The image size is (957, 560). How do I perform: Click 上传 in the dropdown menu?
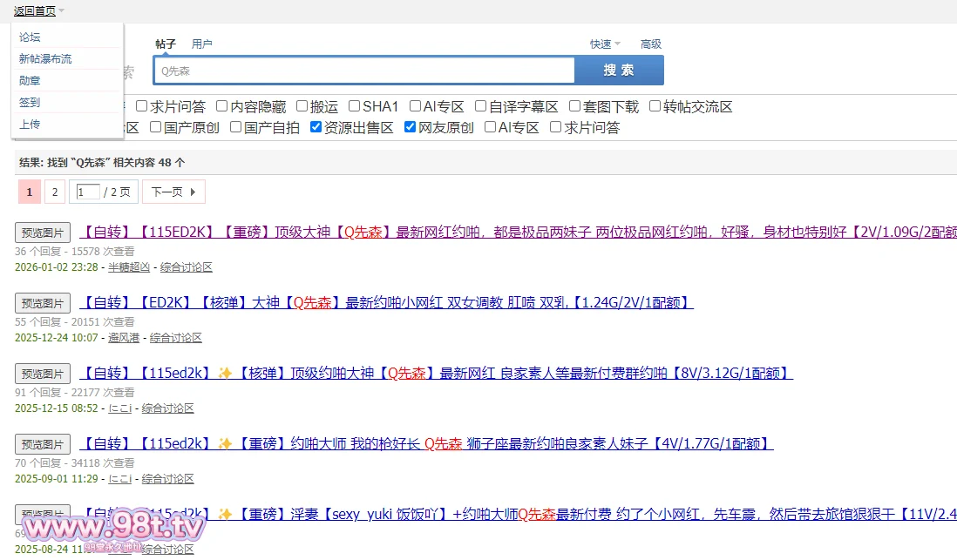[30, 125]
